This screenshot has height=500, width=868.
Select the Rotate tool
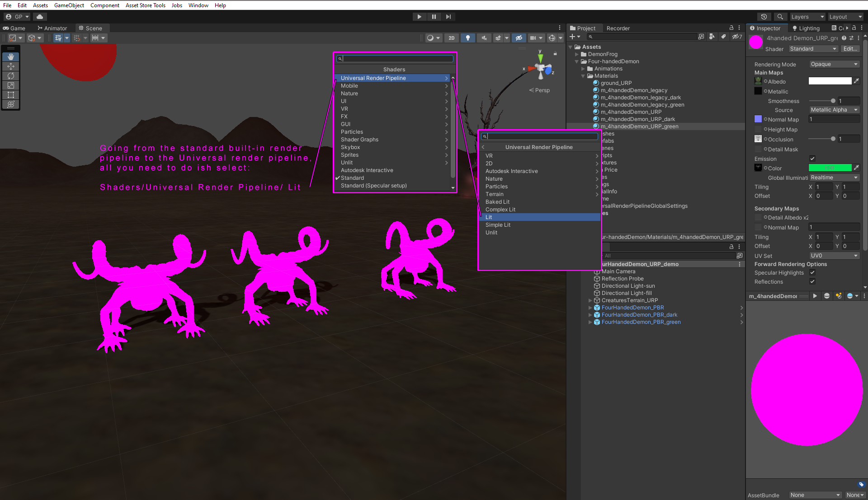coord(11,76)
